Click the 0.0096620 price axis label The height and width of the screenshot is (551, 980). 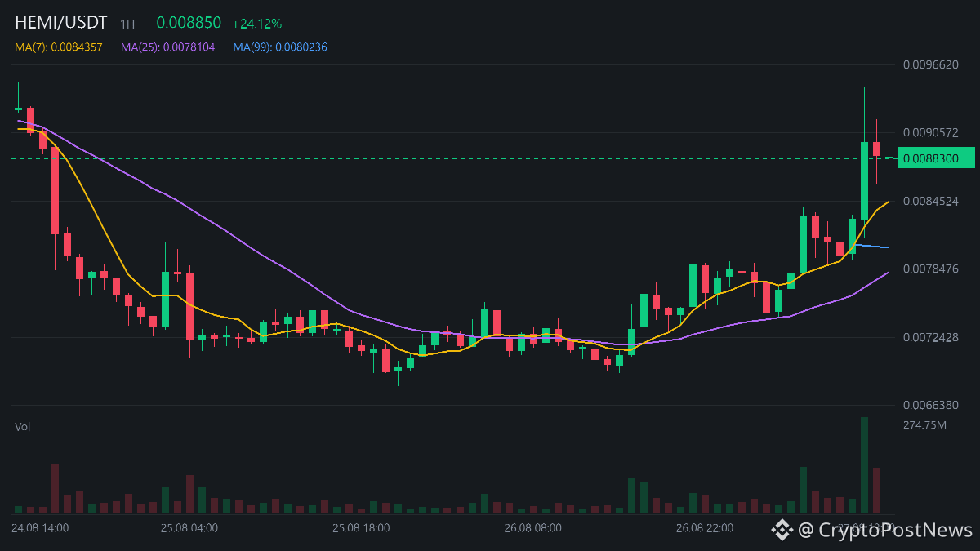click(x=931, y=64)
